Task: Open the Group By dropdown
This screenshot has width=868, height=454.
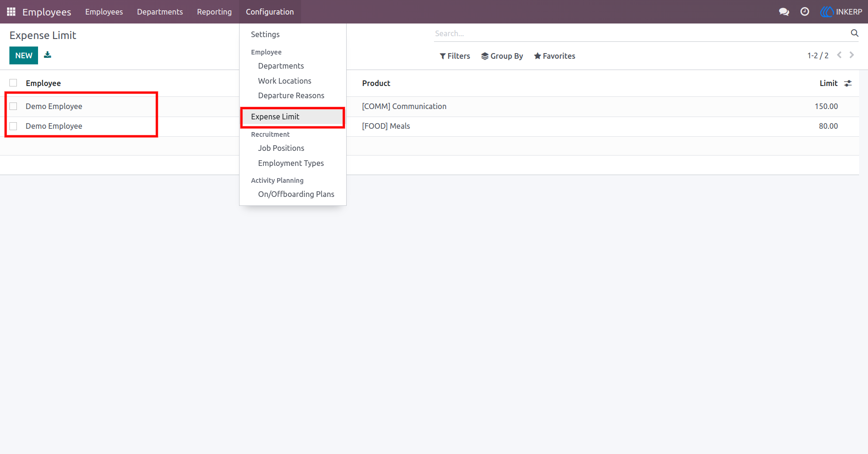Action: tap(502, 56)
